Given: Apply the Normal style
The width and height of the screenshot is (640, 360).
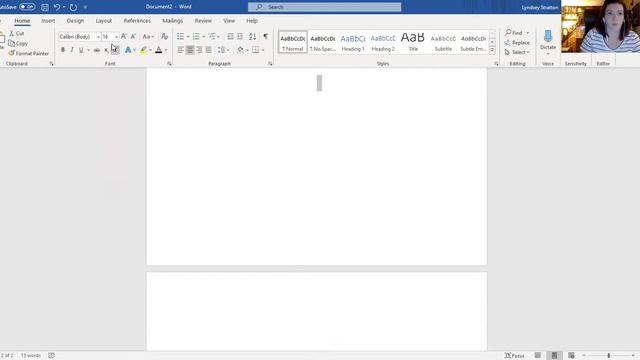Looking at the screenshot, I should 293,42.
